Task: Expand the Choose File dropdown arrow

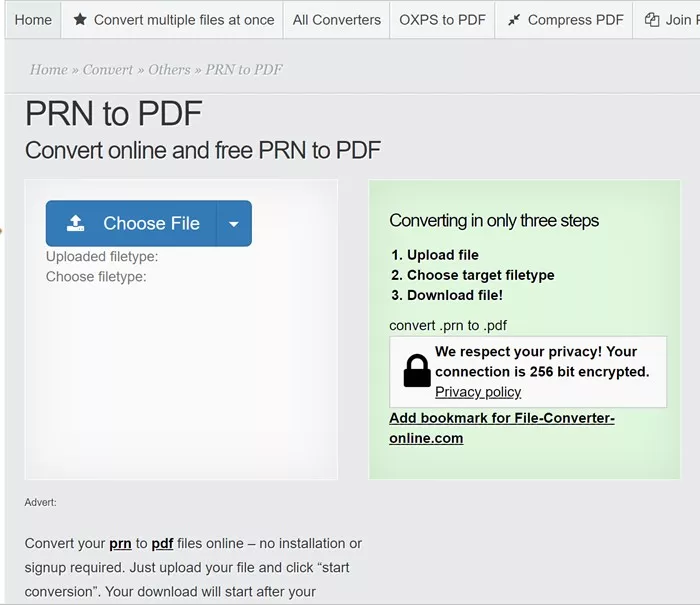Action: pyautogui.click(x=234, y=224)
